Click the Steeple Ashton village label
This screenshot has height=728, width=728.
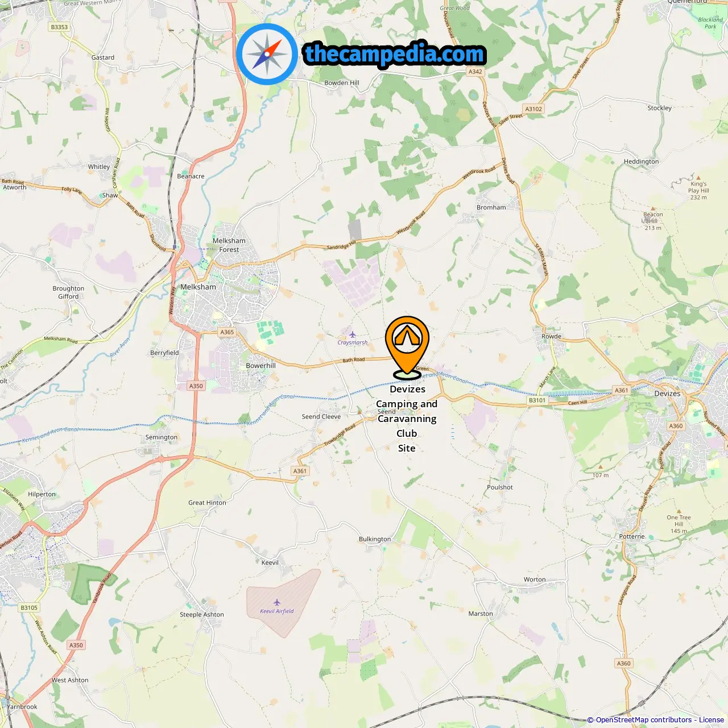[202, 614]
